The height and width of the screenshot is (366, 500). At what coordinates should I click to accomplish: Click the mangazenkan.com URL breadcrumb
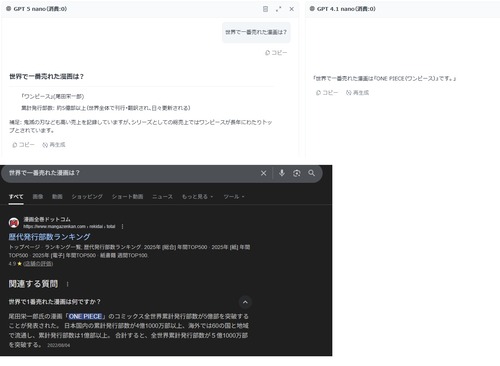pyautogui.click(x=69, y=227)
